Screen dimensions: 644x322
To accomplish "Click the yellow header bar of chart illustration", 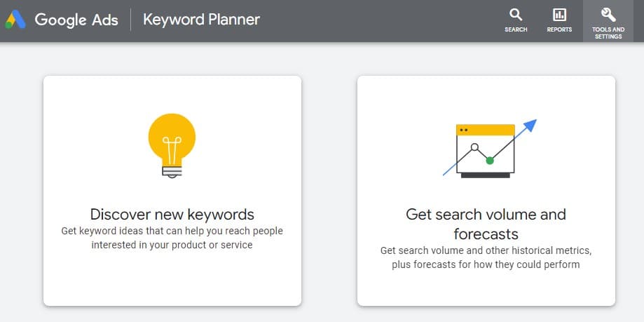I will pyautogui.click(x=485, y=130).
